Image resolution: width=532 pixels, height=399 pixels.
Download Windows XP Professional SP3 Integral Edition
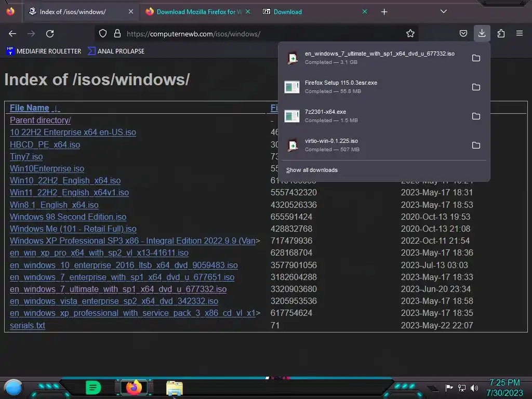coord(132,241)
